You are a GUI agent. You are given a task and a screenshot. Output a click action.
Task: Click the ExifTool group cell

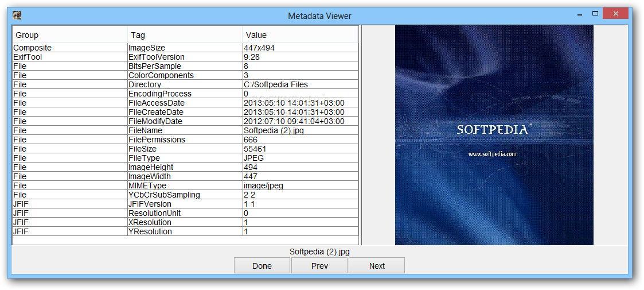(70, 57)
